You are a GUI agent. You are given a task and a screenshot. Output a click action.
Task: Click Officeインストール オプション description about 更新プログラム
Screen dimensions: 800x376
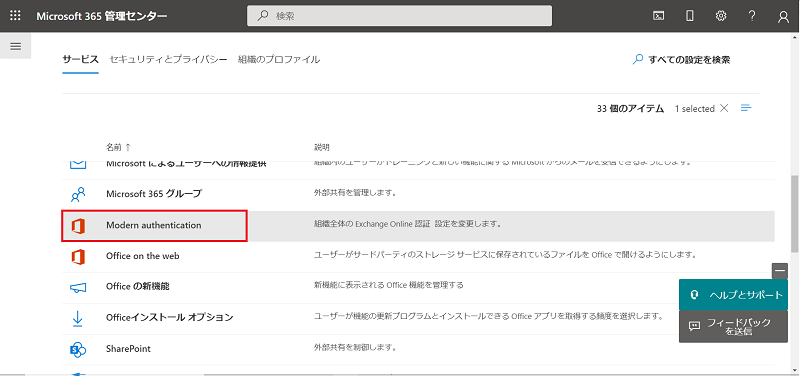click(x=488, y=316)
